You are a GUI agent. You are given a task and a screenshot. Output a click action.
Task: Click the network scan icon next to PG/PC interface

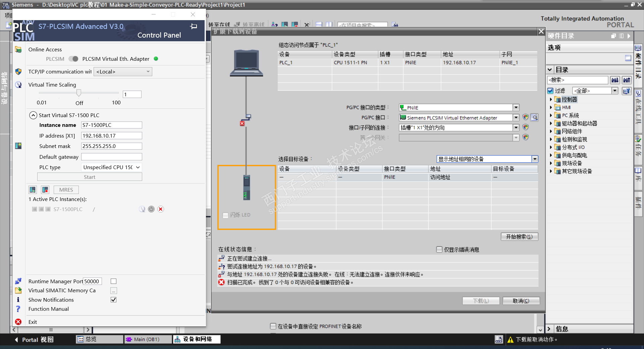(x=534, y=117)
